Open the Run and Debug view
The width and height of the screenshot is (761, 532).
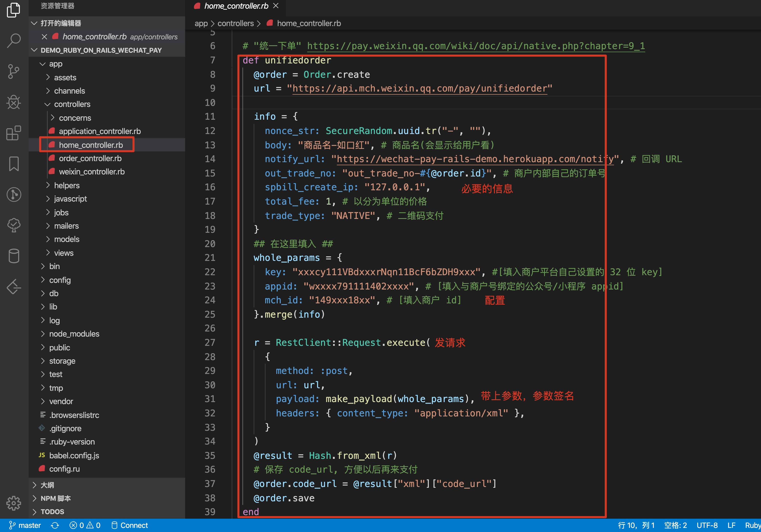(x=14, y=102)
